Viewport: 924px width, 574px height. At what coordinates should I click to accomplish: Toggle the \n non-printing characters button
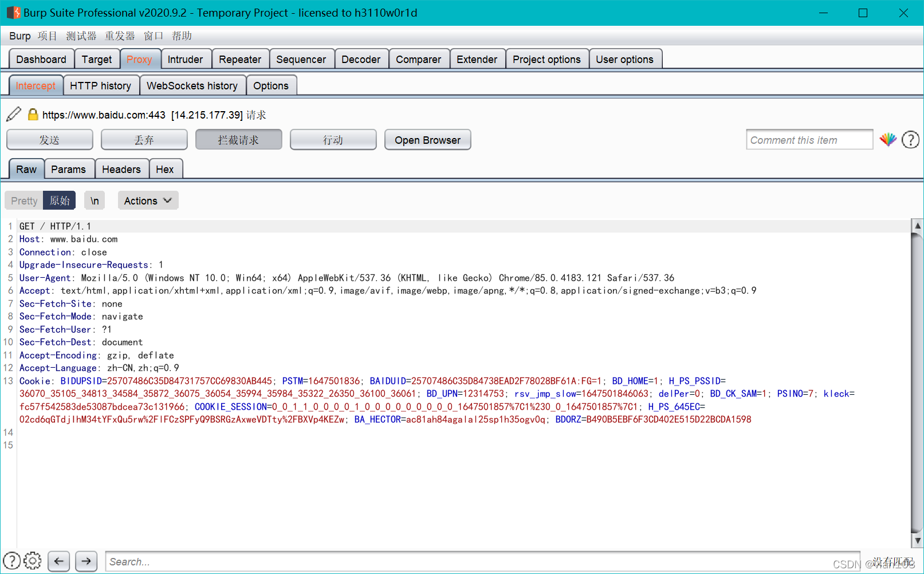tap(95, 200)
